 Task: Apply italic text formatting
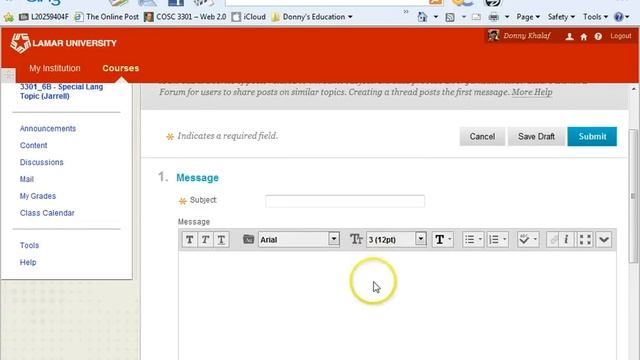(205, 240)
